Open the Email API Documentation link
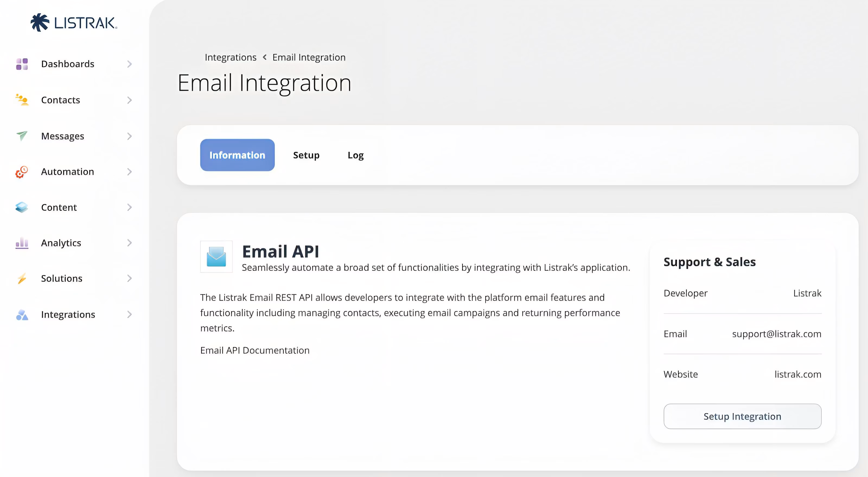 pos(255,350)
